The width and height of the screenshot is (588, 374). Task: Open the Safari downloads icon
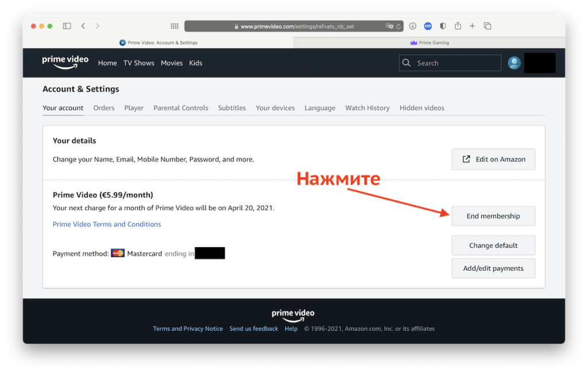point(412,26)
